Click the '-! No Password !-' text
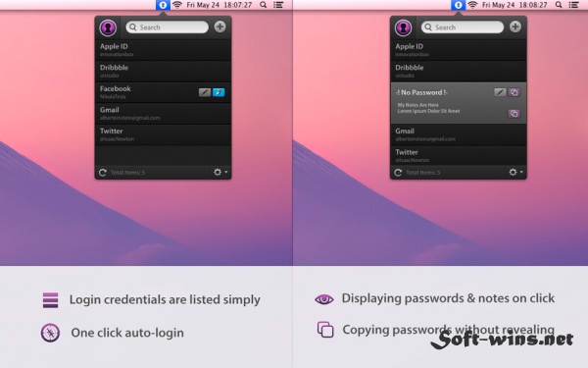588x368 pixels. point(421,92)
